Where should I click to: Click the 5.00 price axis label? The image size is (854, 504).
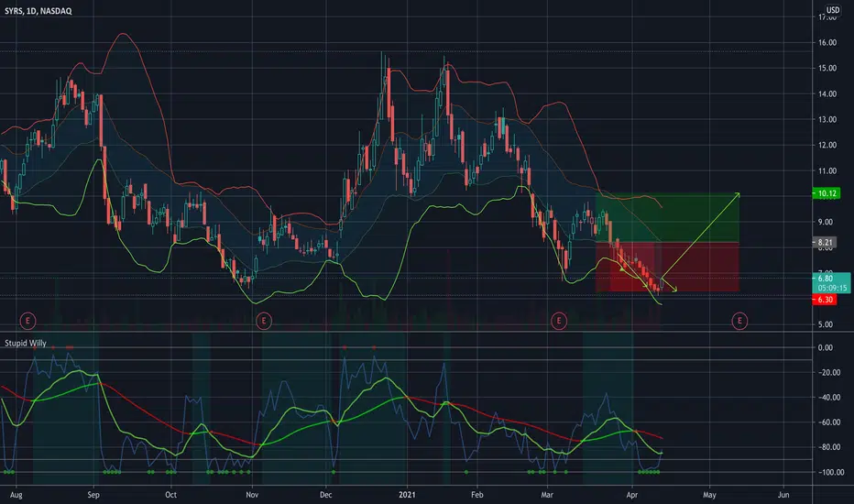826,324
